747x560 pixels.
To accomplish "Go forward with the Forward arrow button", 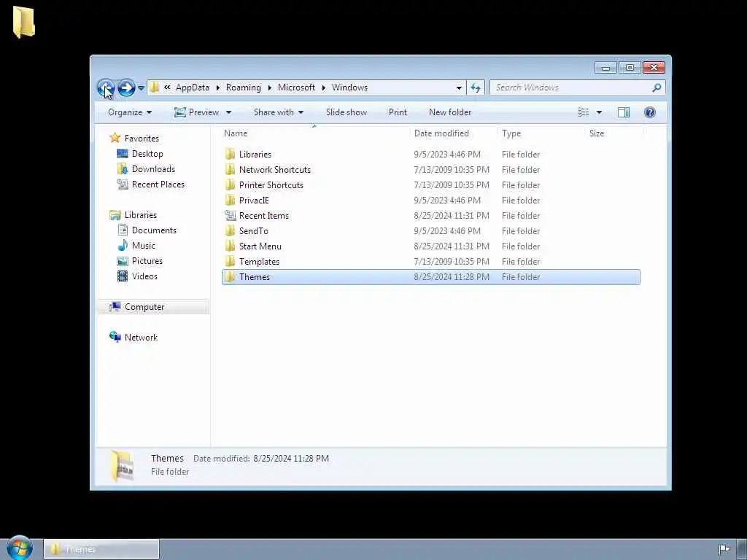I will point(126,87).
